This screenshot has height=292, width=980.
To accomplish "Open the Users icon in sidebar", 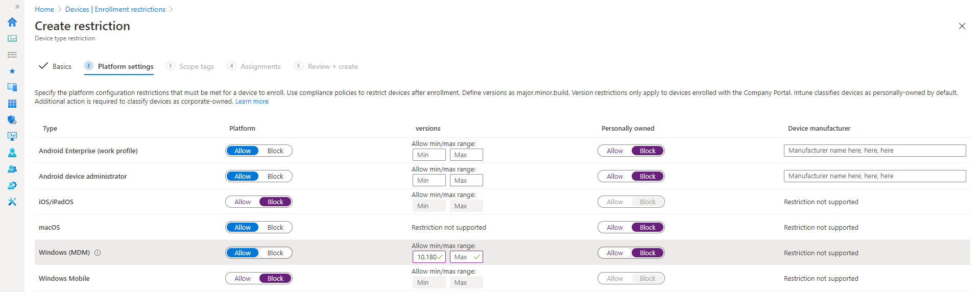I will click(x=12, y=153).
